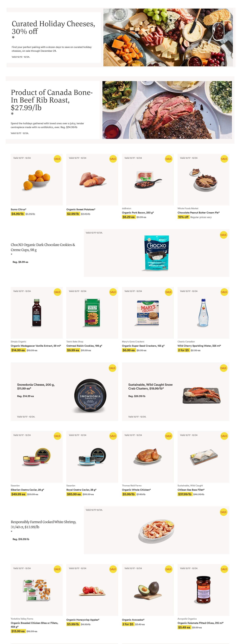Click SALE badge on Chilean Sea Bass card
240x644 pixels.
[224, 436]
